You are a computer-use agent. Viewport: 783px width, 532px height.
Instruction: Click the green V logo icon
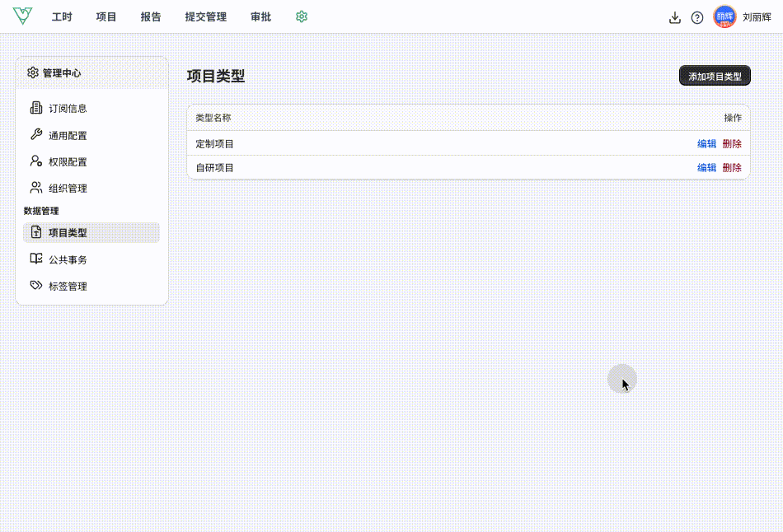(22, 16)
